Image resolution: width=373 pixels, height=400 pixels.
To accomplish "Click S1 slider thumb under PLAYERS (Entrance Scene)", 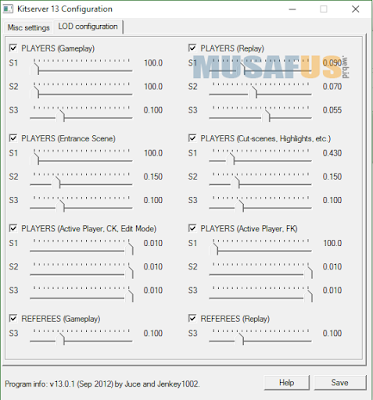I will pos(35,159).
